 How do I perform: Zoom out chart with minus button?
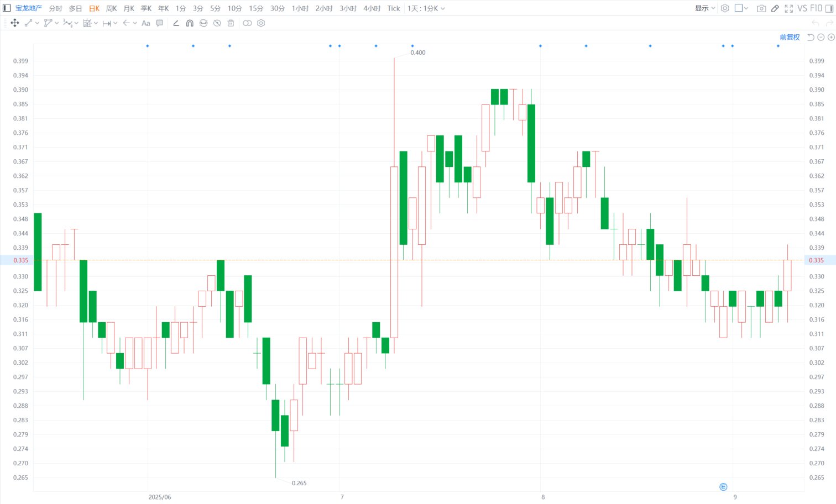click(821, 37)
